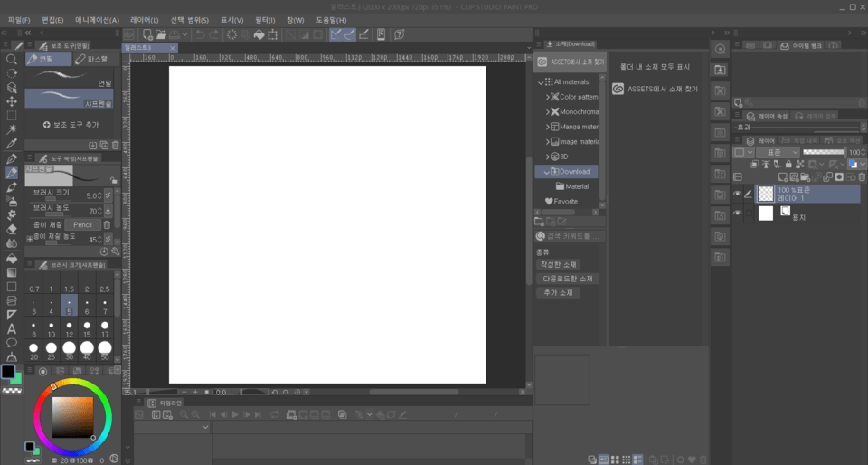The height and width of the screenshot is (465, 868).
Task: Select the Balloon tool
Action: 11,343
